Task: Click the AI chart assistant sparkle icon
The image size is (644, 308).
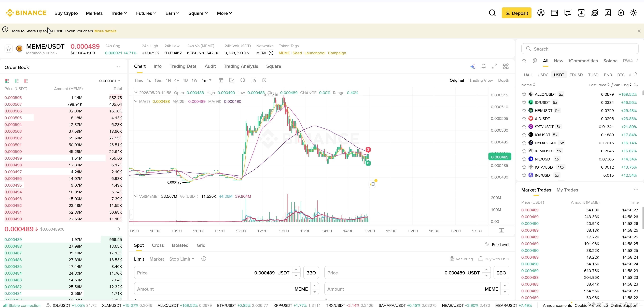Action: (x=472, y=66)
